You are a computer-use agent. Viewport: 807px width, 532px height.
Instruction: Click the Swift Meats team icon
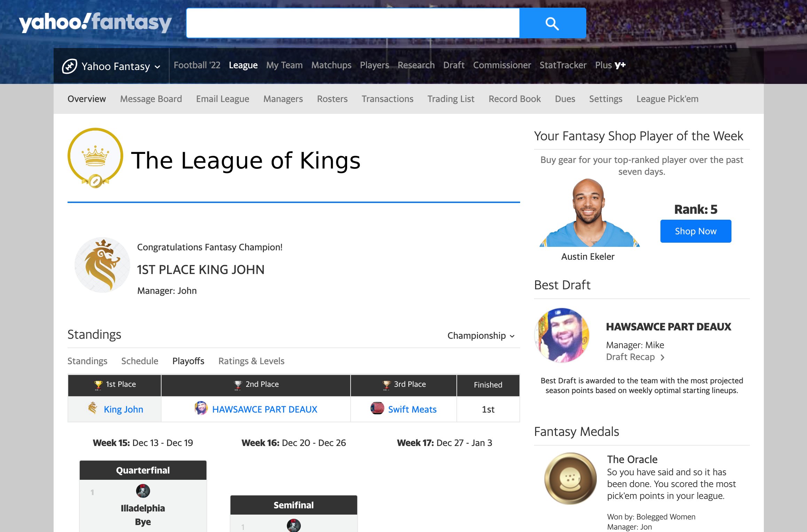[377, 408]
